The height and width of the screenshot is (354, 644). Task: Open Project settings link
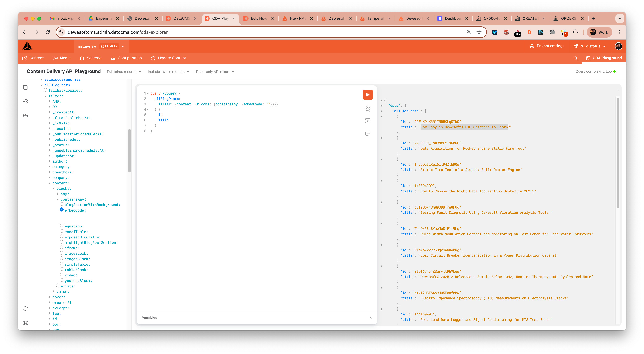[547, 46]
